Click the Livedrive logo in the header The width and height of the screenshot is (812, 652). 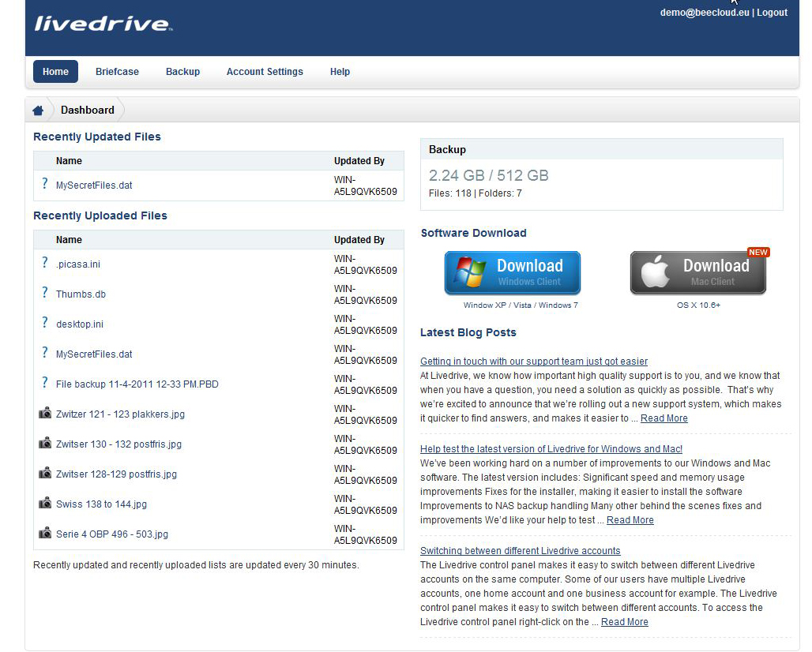click(102, 24)
